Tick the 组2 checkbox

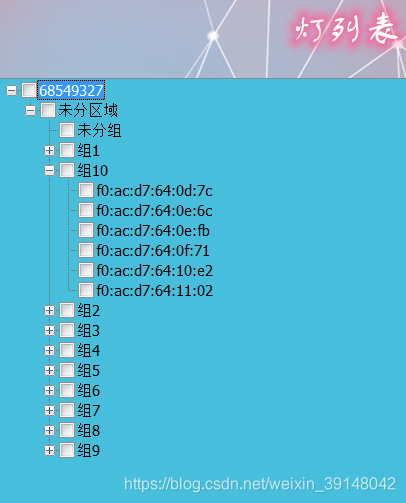[x=67, y=310]
